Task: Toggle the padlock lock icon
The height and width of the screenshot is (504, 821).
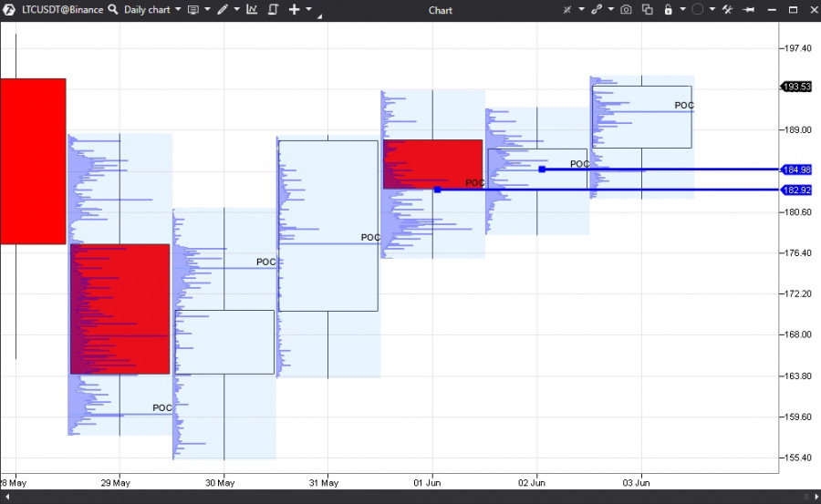Action: 668,9
